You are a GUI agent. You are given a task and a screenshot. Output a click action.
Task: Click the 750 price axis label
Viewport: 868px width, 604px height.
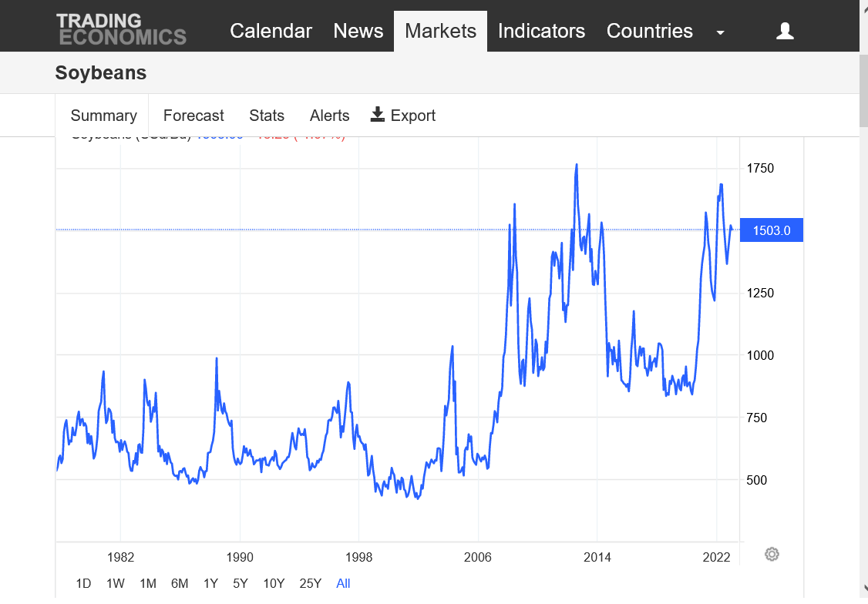(756, 418)
